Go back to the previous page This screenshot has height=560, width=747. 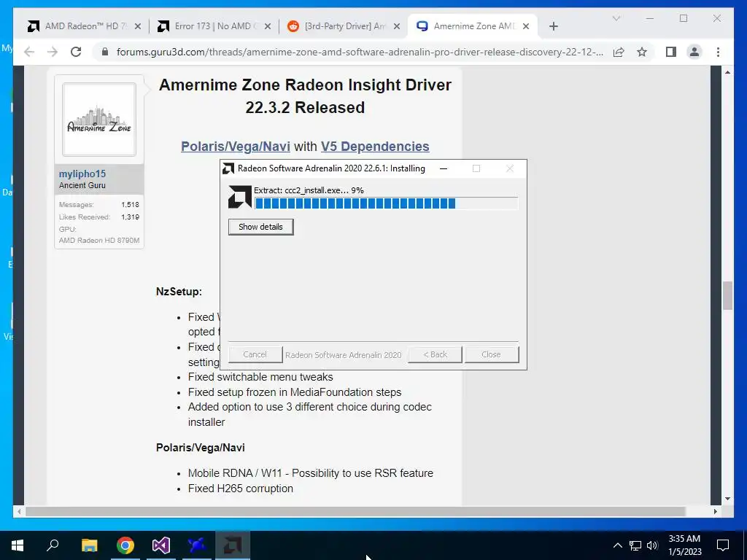click(29, 52)
